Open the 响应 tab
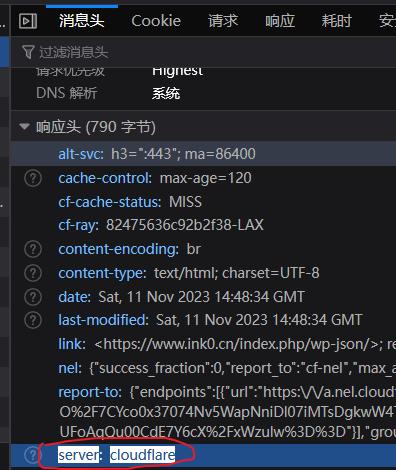 (280, 21)
